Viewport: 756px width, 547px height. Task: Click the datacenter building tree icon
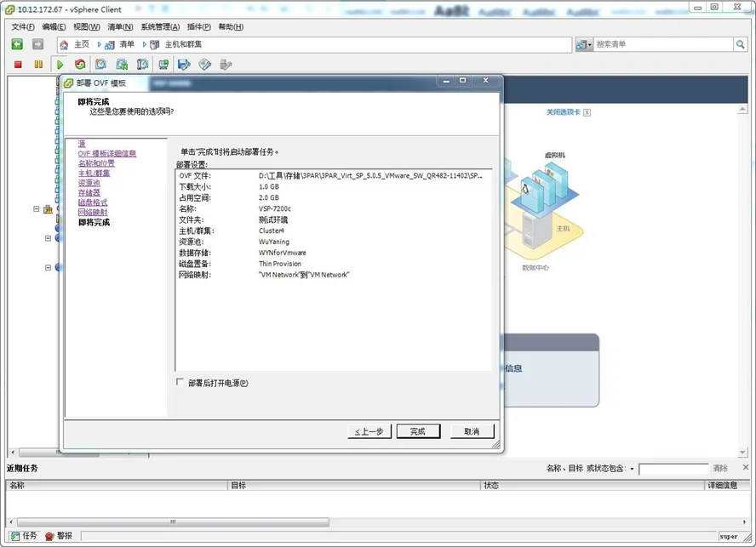[48, 209]
